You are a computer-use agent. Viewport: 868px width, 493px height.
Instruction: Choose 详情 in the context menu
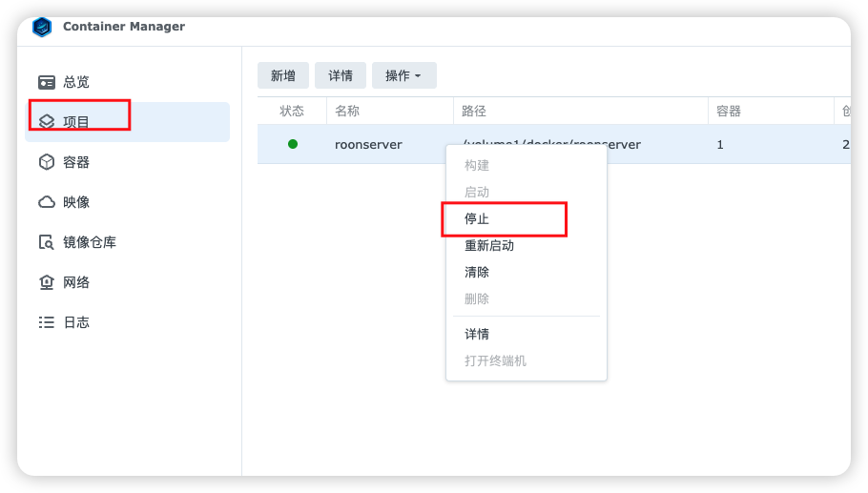pos(477,334)
